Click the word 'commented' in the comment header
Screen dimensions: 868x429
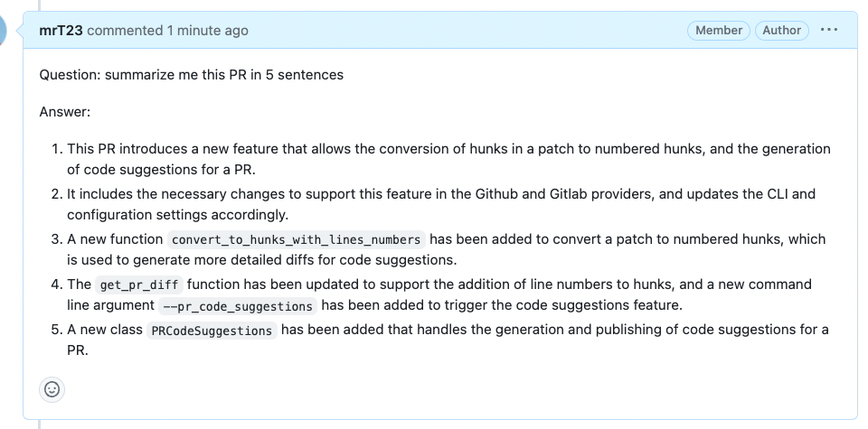click(x=125, y=31)
